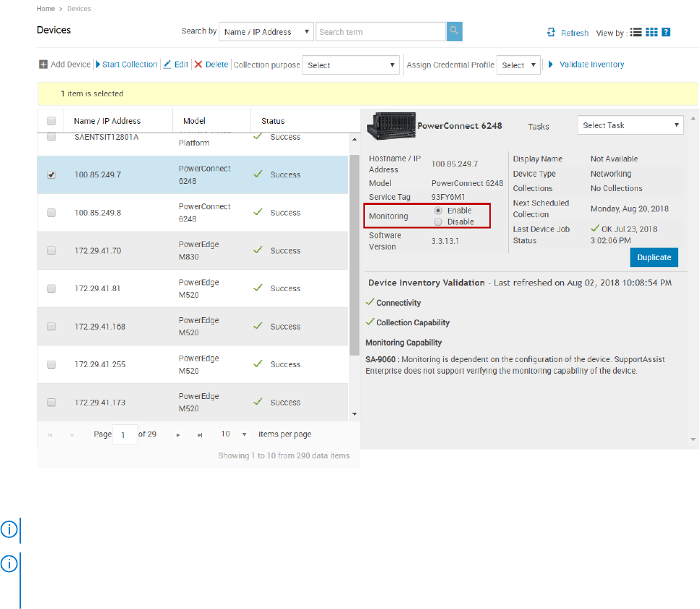Screen dimensions: 700x609
Task: Select the Monitoring Enable radio button
Action: [x=439, y=210]
